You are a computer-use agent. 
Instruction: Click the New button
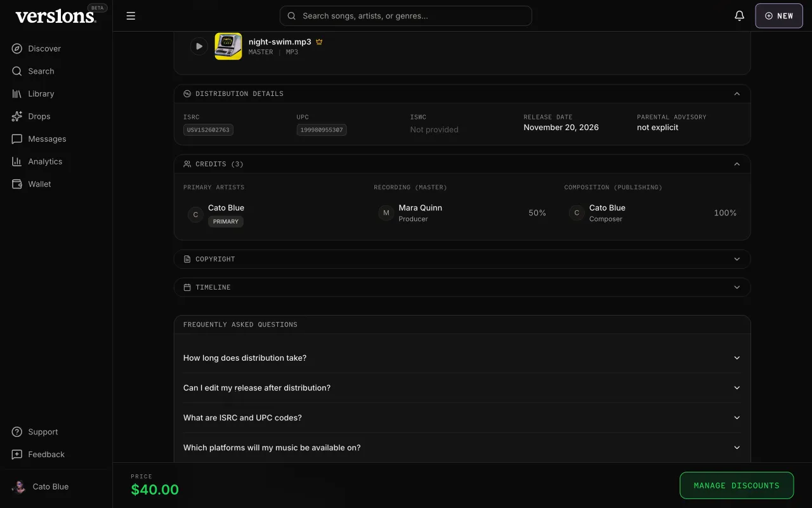779,16
